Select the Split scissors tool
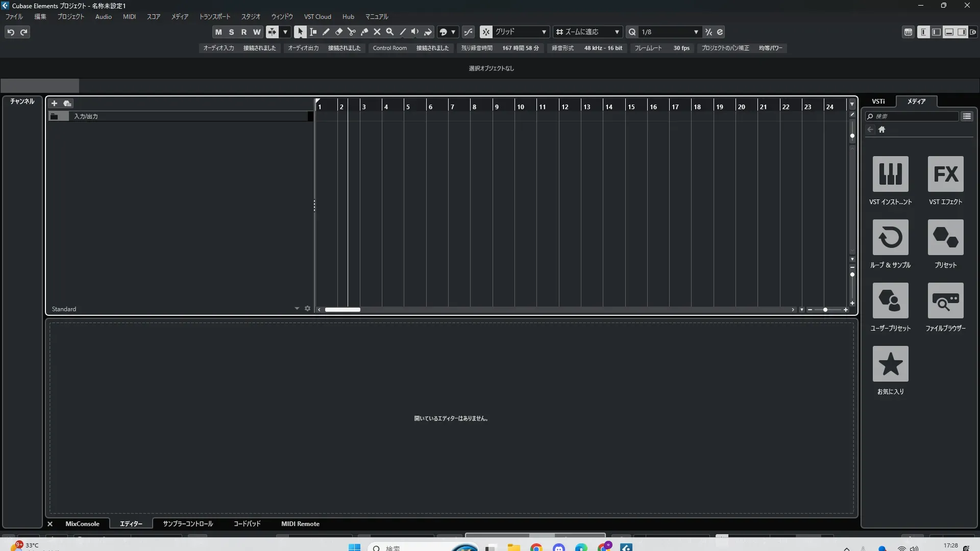Image resolution: width=980 pixels, height=551 pixels. coord(352,32)
